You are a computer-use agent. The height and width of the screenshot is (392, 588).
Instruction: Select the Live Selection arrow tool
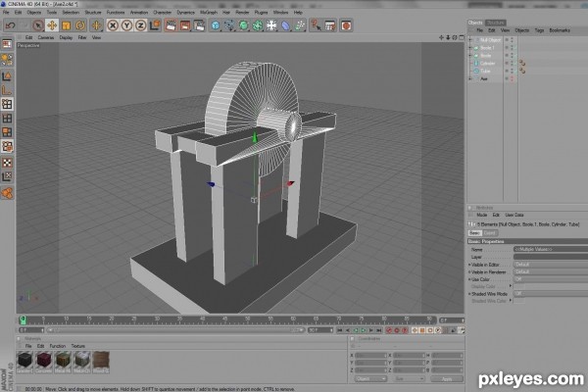[x=37, y=25]
